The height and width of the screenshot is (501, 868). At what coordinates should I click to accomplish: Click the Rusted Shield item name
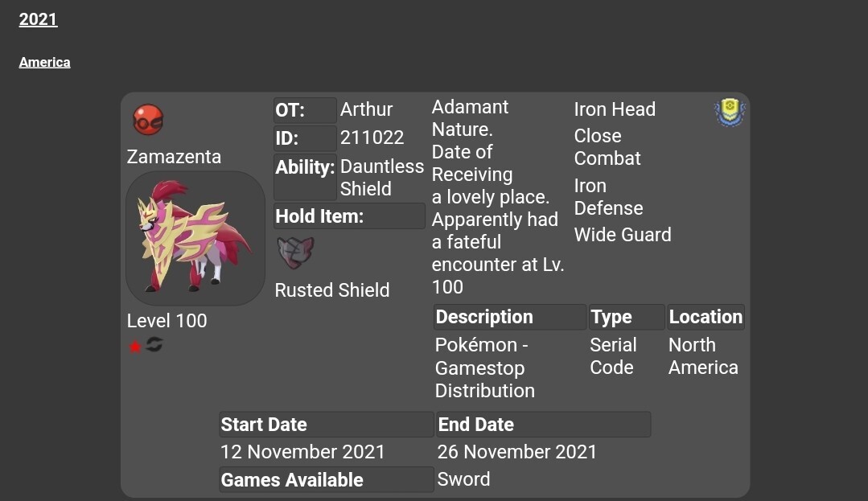coord(332,290)
